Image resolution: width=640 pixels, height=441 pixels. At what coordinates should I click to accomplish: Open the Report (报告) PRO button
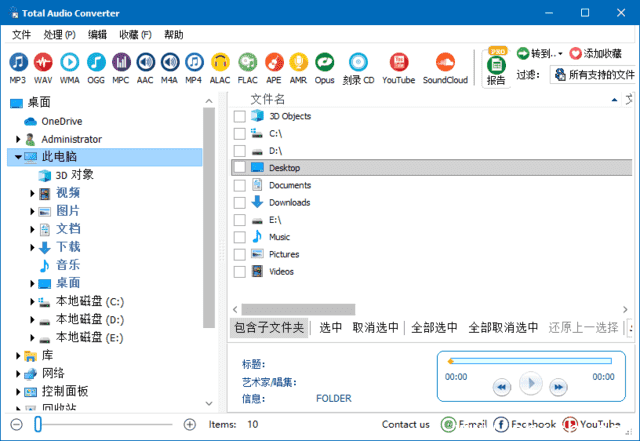496,68
